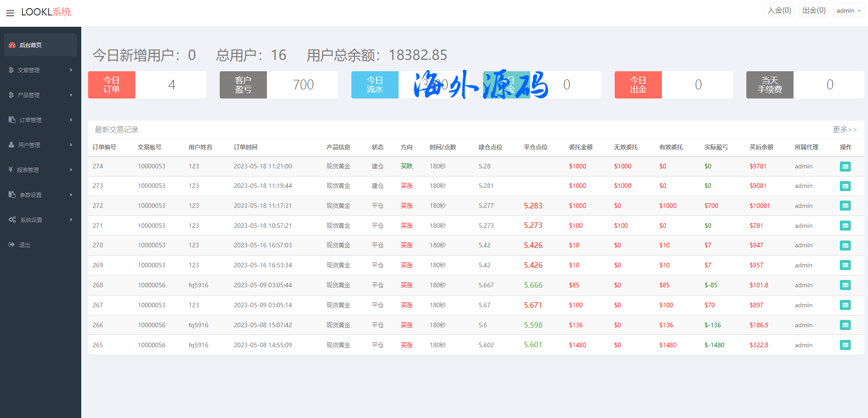
Task: Open details icon for order 272
Action: point(845,206)
